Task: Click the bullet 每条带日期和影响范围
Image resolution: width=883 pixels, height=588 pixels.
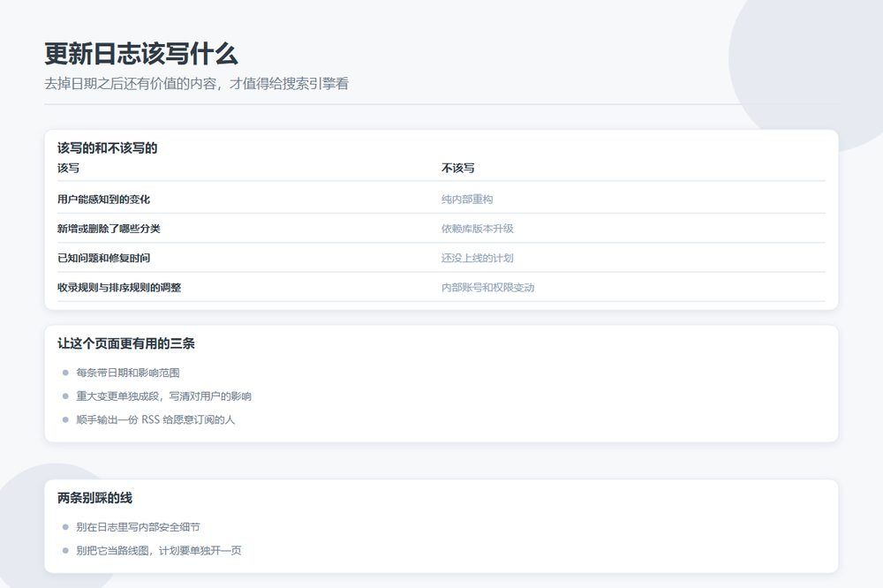Action: (x=128, y=373)
